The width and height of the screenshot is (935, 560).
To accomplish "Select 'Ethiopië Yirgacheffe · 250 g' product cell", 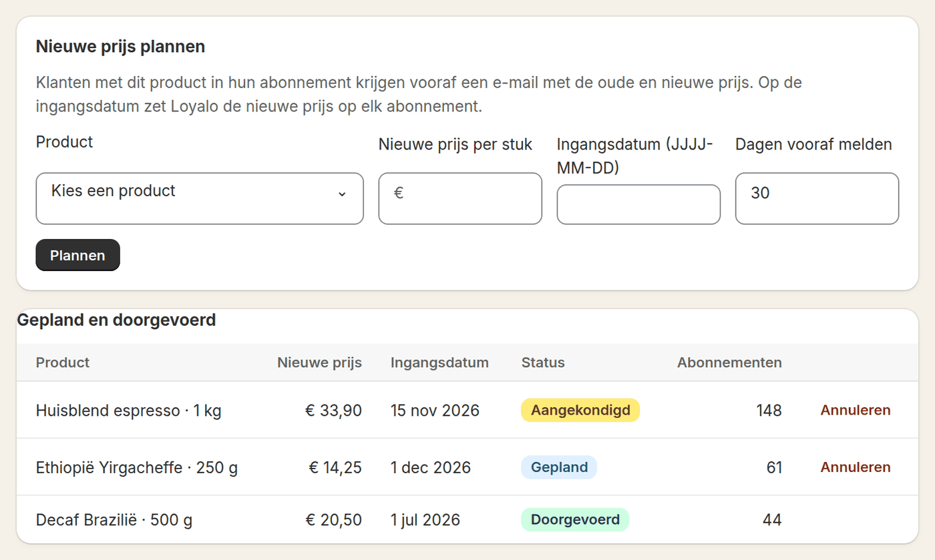I will [137, 467].
